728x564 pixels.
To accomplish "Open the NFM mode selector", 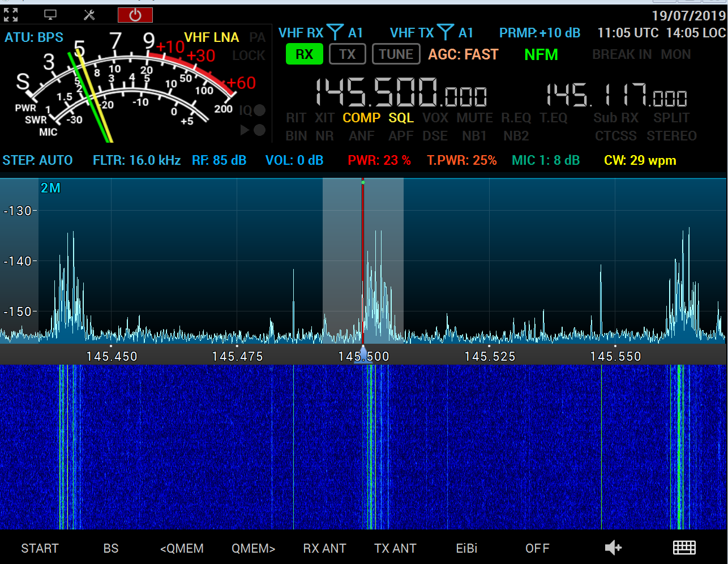I will [x=541, y=54].
